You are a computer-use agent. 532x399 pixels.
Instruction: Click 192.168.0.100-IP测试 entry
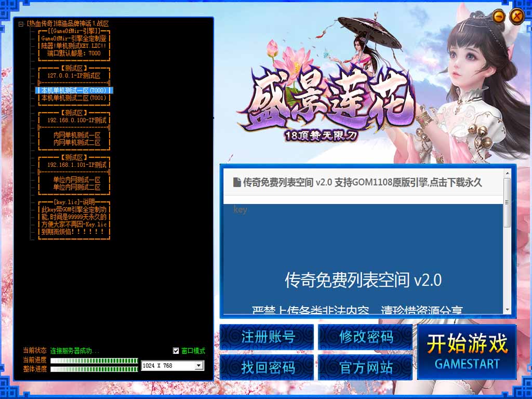[x=77, y=121]
